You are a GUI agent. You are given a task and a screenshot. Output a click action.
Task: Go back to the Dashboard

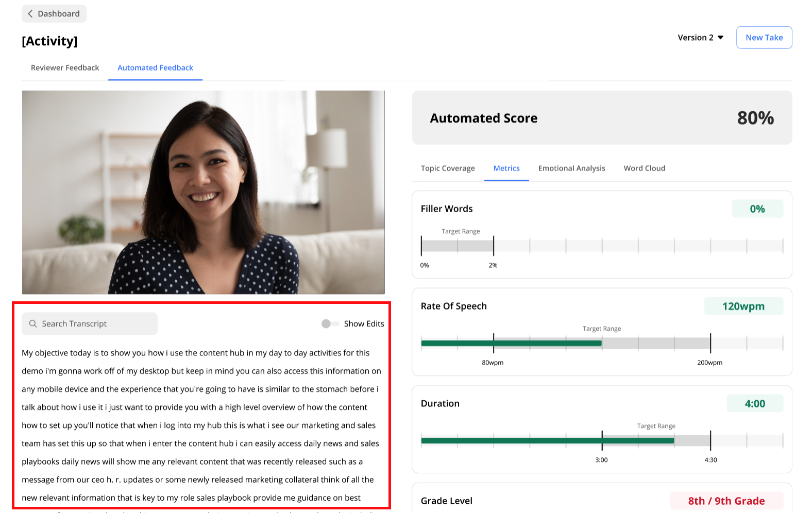point(54,14)
